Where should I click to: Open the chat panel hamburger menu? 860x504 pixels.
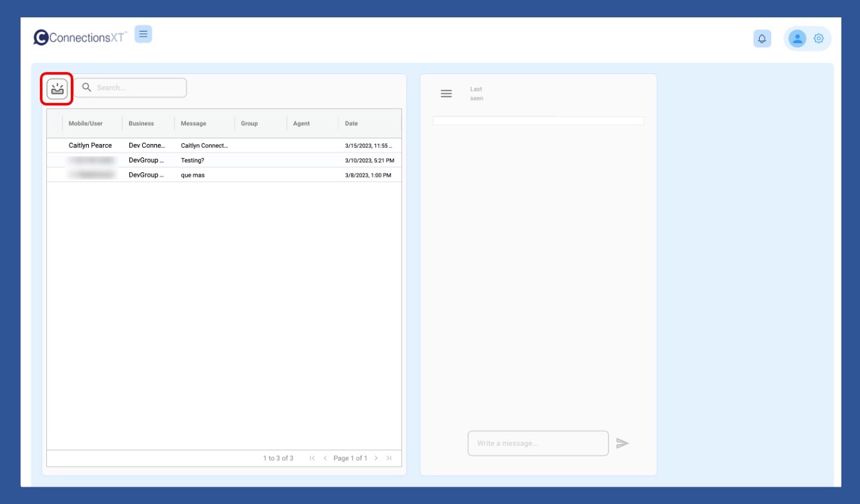pyautogui.click(x=446, y=94)
